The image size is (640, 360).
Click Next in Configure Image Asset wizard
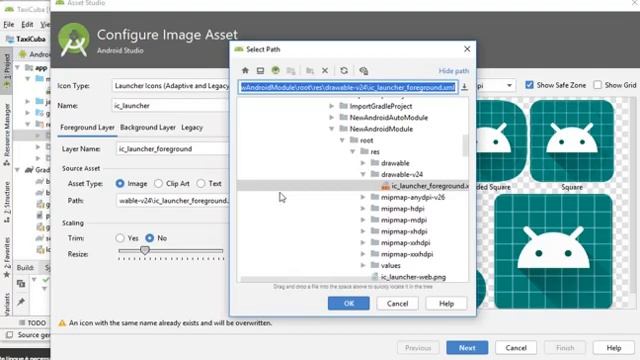(x=467, y=348)
